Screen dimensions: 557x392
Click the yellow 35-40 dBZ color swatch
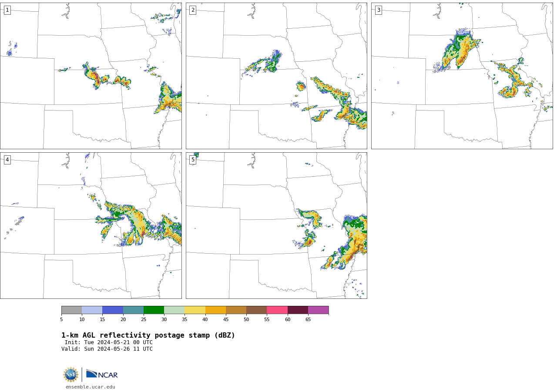point(195,310)
